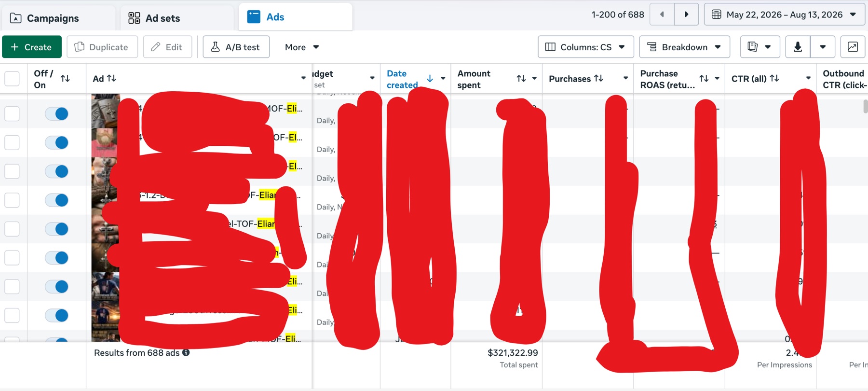Sort by Amount spent arrows
The width and height of the screenshot is (868, 391).
coord(521,78)
